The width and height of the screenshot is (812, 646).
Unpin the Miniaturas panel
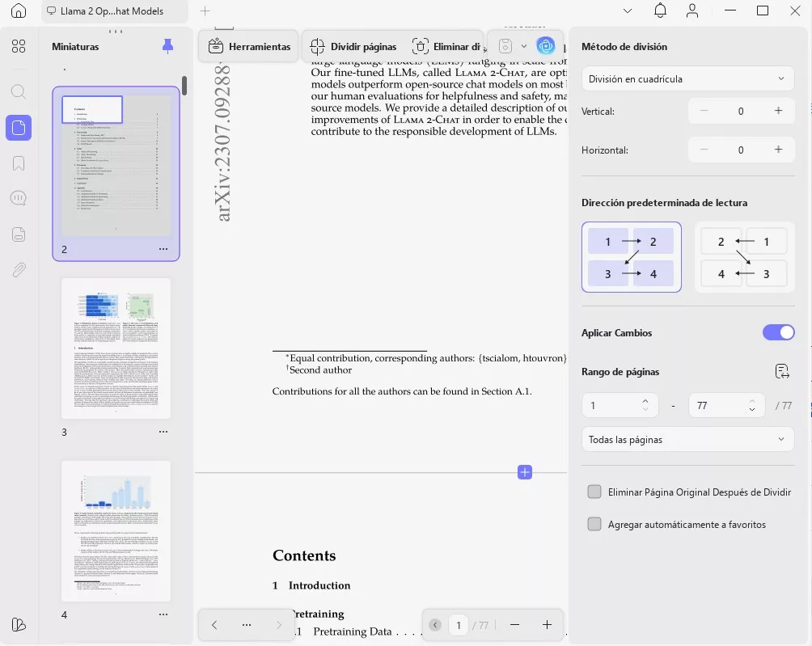(167, 46)
